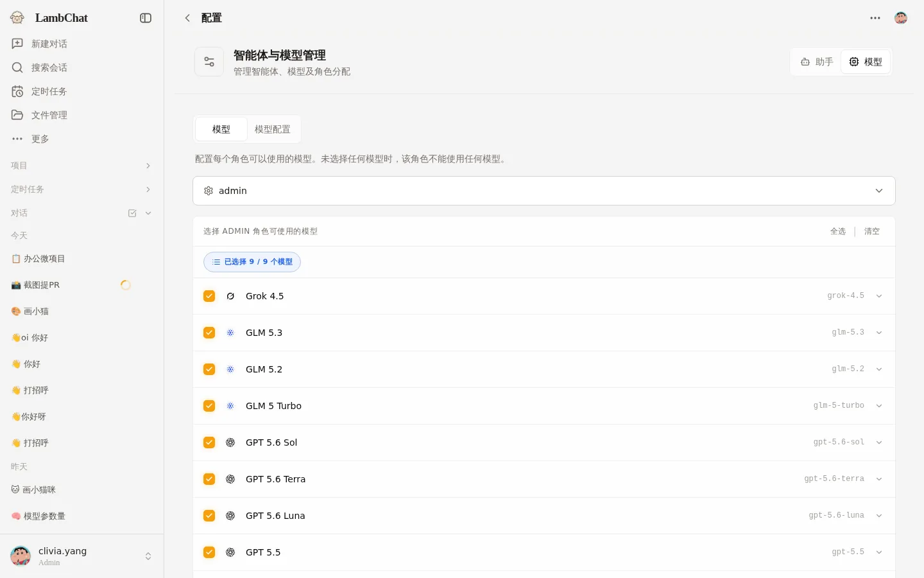
Task: Click the OpenAI icon for GPT 5.6 Sol
Action: tap(230, 442)
